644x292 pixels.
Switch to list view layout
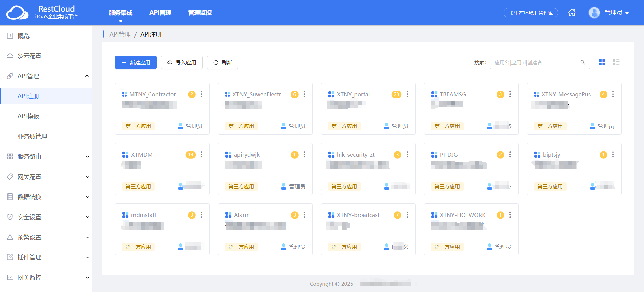click(616, 62)
